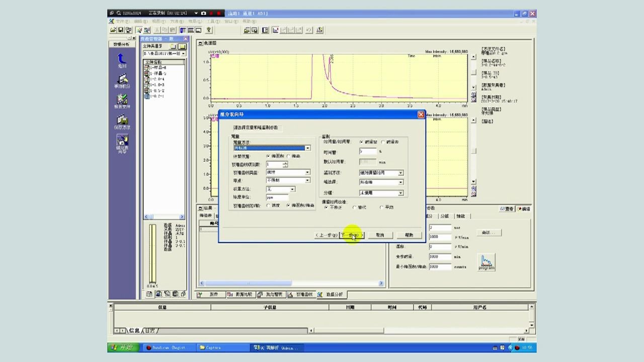The image size is (644, 362).
Task: Open the Bandicam dropdown arrow in recording bar
Action: pyautogui.click(x=196, y=13)
